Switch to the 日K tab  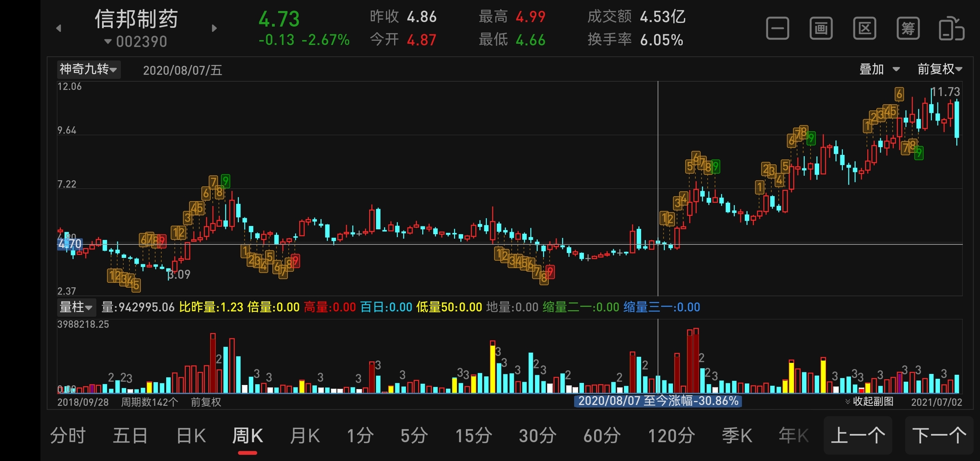tap(191, 436)
